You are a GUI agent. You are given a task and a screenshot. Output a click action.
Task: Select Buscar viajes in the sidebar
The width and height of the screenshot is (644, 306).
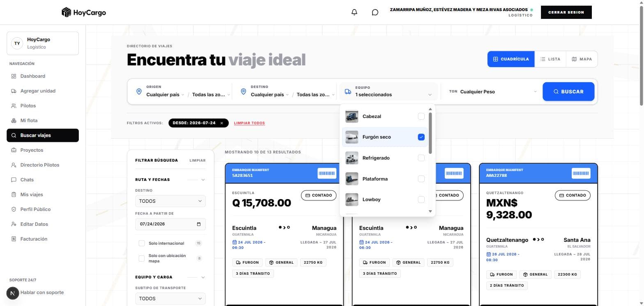[43, 135]
